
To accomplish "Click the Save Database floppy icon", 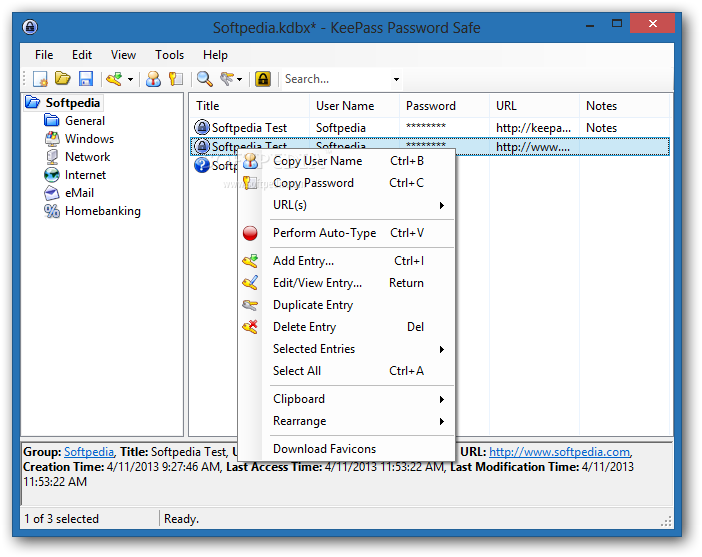I will click(86, 79).
